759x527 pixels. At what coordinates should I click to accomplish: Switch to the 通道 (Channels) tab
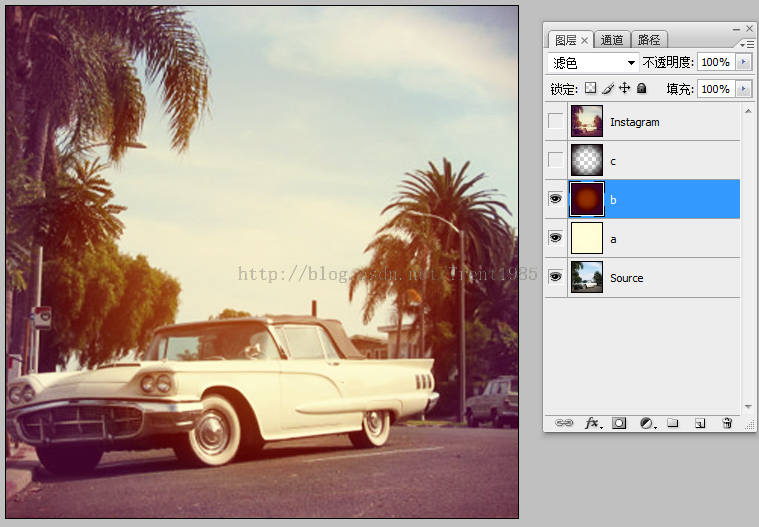coord(612,40)
